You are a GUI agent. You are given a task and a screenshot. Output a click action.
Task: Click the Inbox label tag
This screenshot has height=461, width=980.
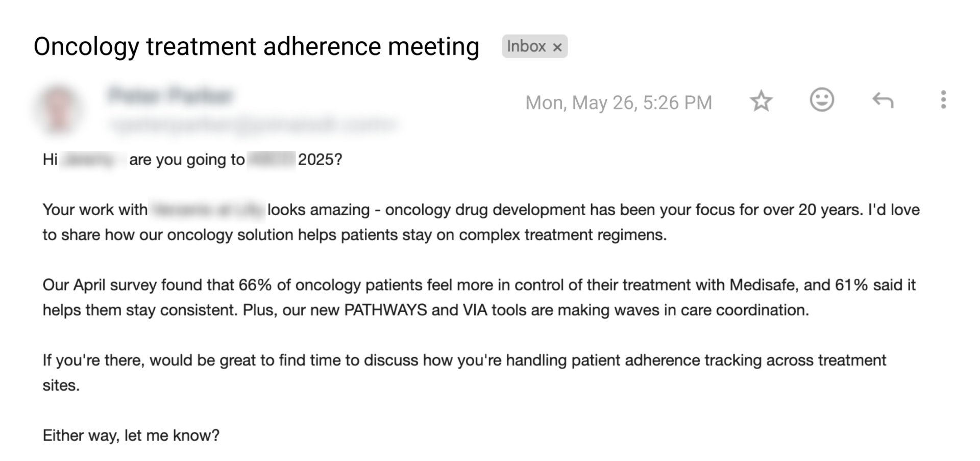click(x=526, y=46)
